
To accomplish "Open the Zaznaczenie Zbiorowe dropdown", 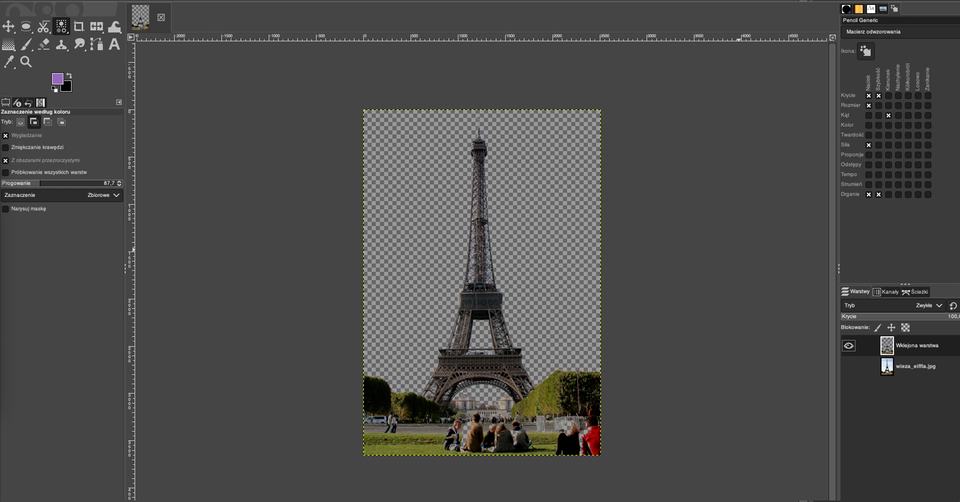I will tap(104, 195).
